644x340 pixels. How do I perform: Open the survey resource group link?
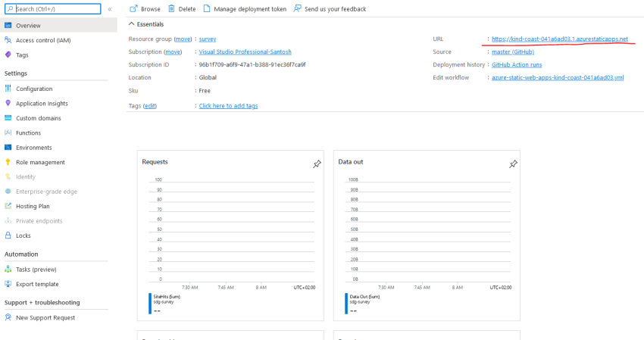point(208,39)
